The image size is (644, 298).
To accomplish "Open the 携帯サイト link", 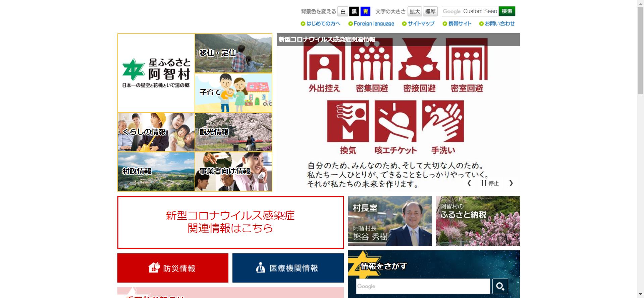I will (x=457, y=23).
